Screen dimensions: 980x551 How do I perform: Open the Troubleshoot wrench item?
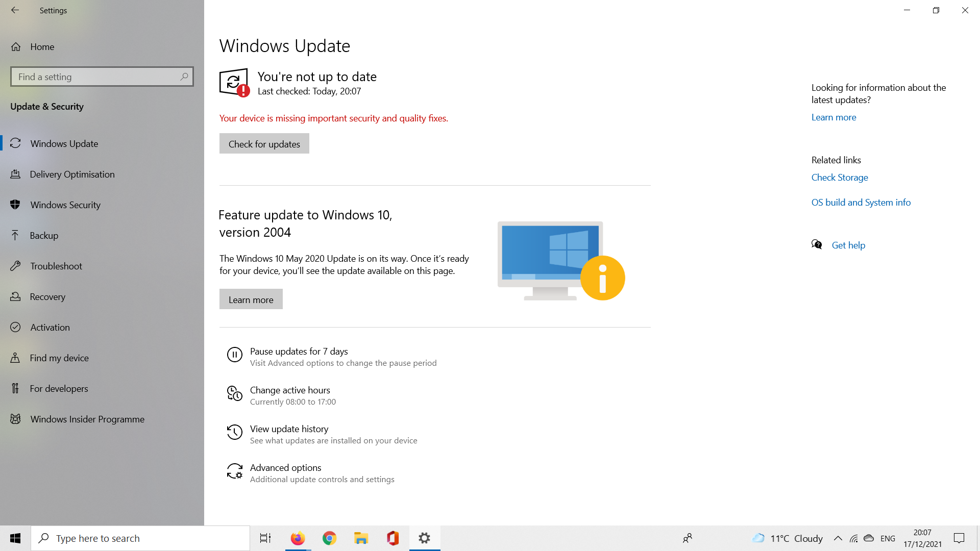point(56,266)
